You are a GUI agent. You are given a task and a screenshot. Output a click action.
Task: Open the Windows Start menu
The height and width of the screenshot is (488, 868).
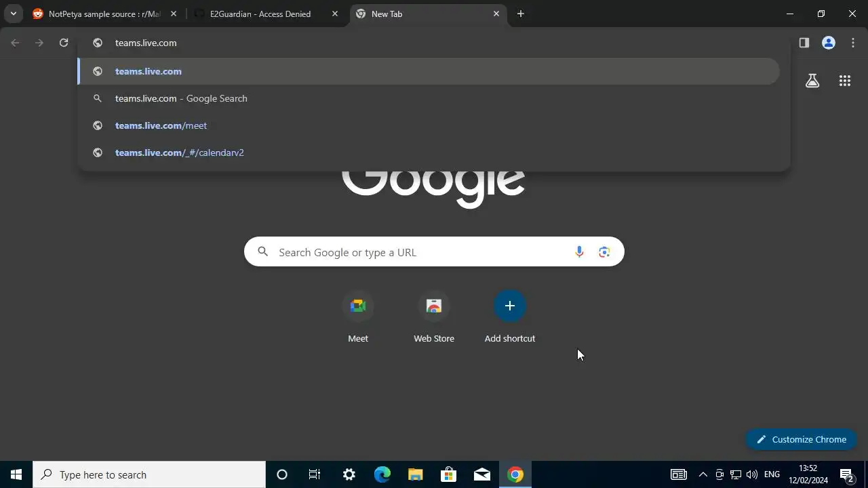[16, 474]
